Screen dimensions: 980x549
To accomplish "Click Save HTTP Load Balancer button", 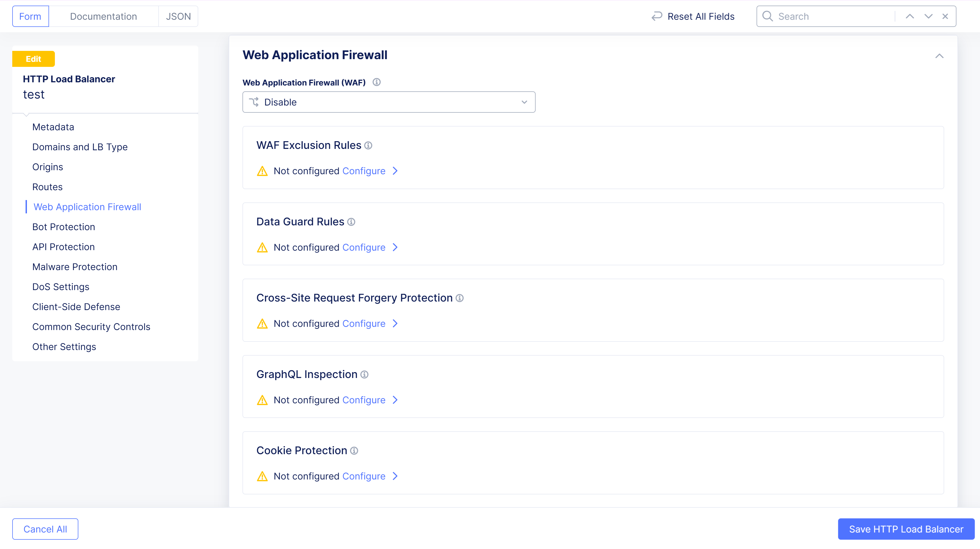I will pyautogui.click(x=906, y=529).
